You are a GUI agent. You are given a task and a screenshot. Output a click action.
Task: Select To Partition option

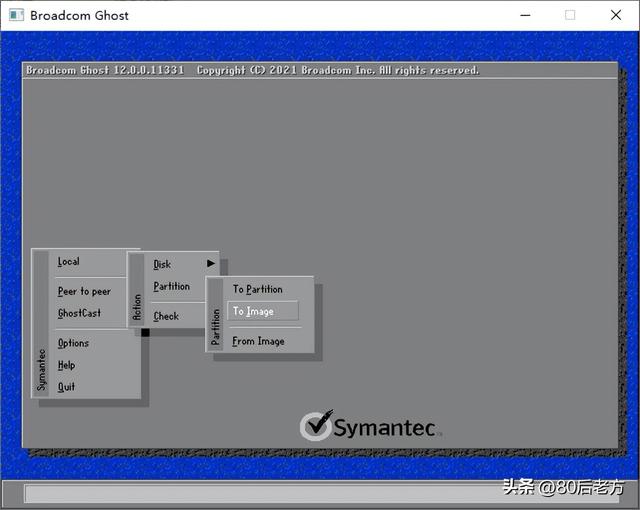click(258, 289)
